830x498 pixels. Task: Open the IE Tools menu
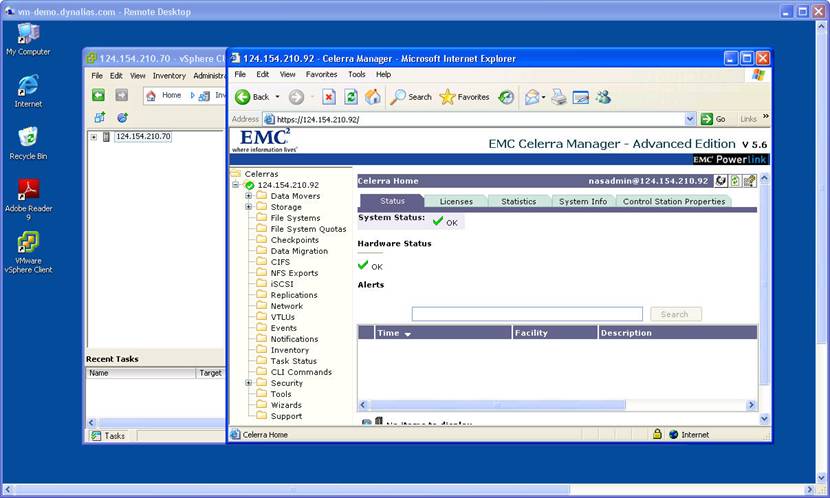[x=357, y=74]
